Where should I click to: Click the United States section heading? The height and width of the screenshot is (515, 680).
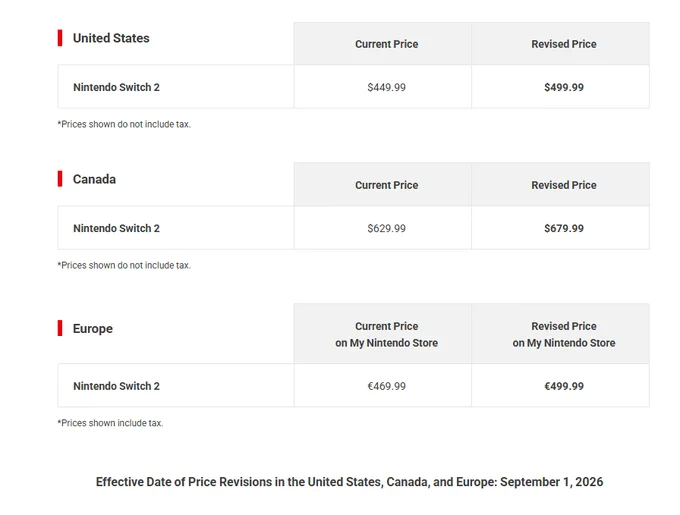pos(111,38)
